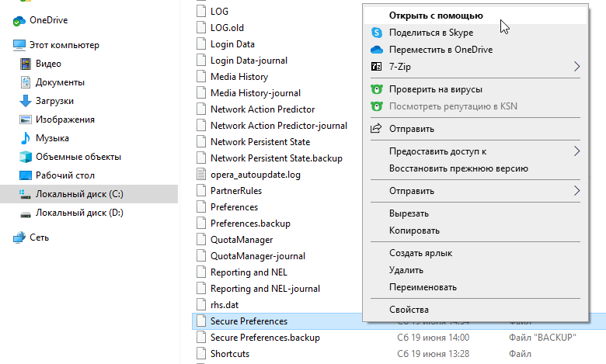Expand the 7-Zip submenu arrow
606x364 pixels.
point(576,67)
